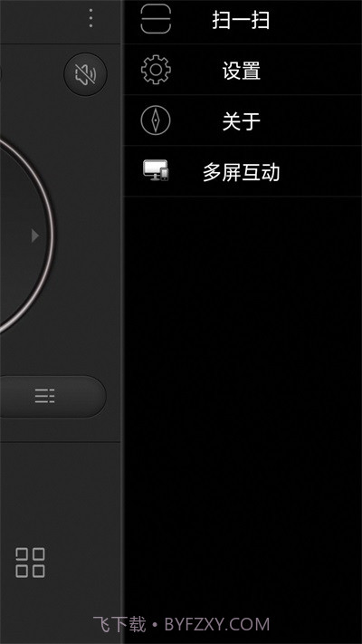Tap the monitor and phone icon
Screen dimensions: 362x644
click(x=156, y=170)
